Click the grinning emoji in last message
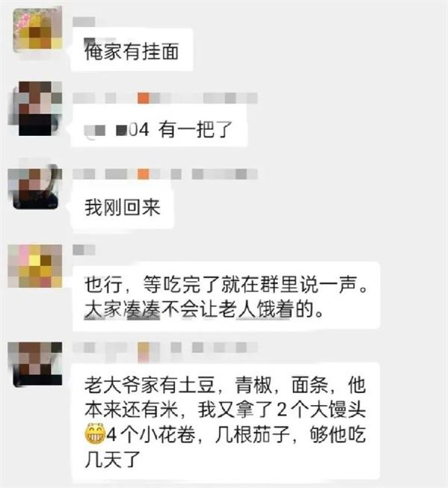The width and height of the screenshot is (448, 488). [95, 433]
